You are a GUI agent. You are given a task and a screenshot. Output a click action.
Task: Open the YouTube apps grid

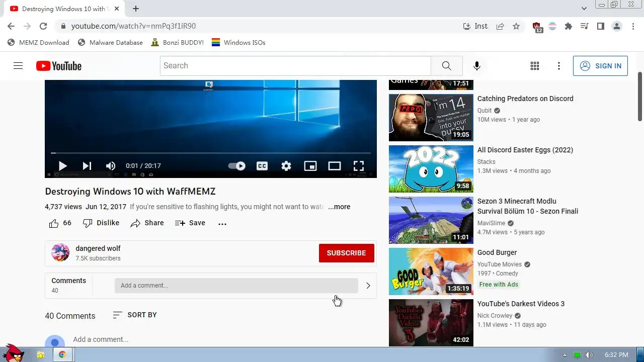[x=535, y=66]
